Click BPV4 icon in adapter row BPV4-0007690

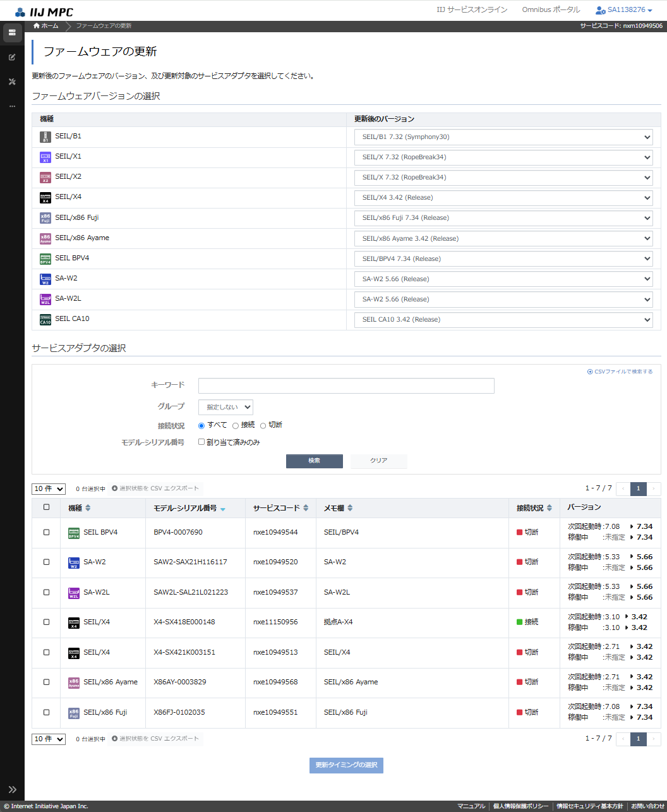pyautogui.click(x=74, y=533)
